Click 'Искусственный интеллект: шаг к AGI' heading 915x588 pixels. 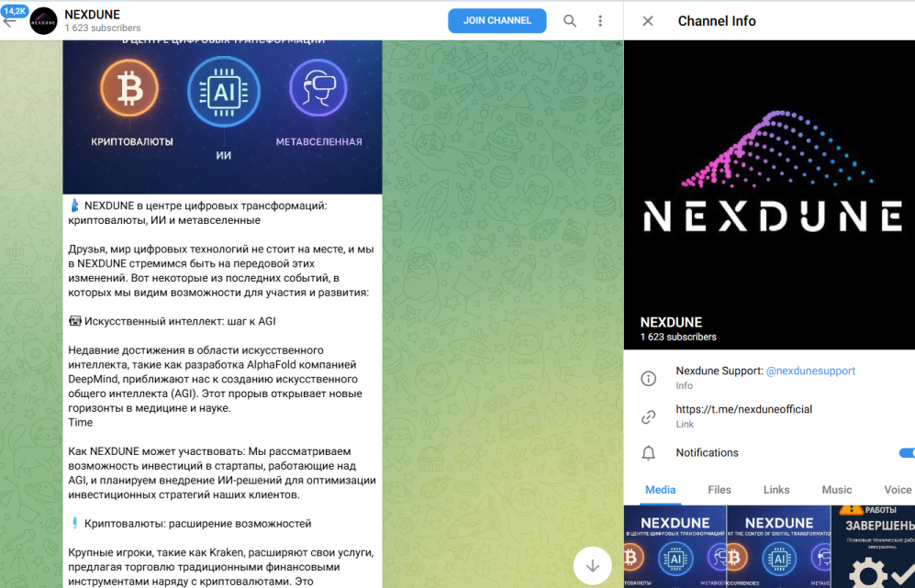[180, 321]
